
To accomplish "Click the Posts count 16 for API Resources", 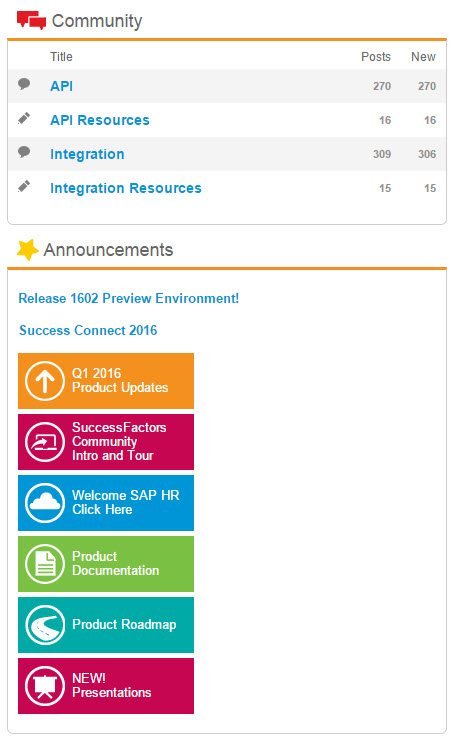I will coord(385,121).
